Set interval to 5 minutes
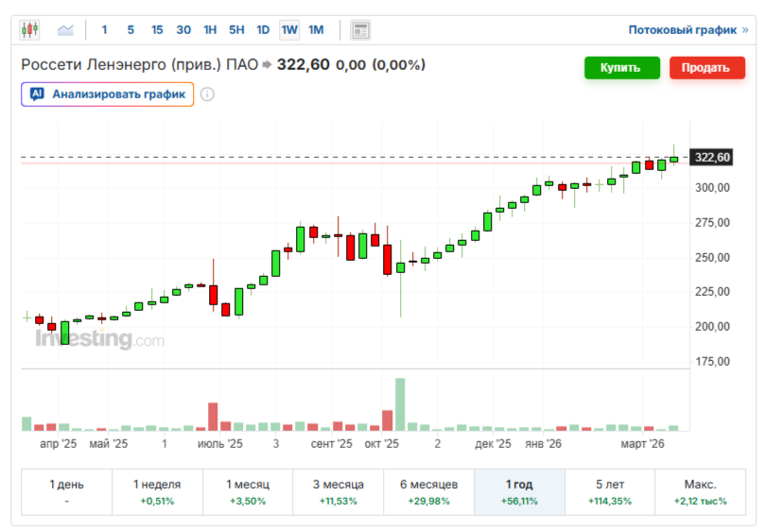The width and height of the screenshot is (765, 532). point(130,30)
